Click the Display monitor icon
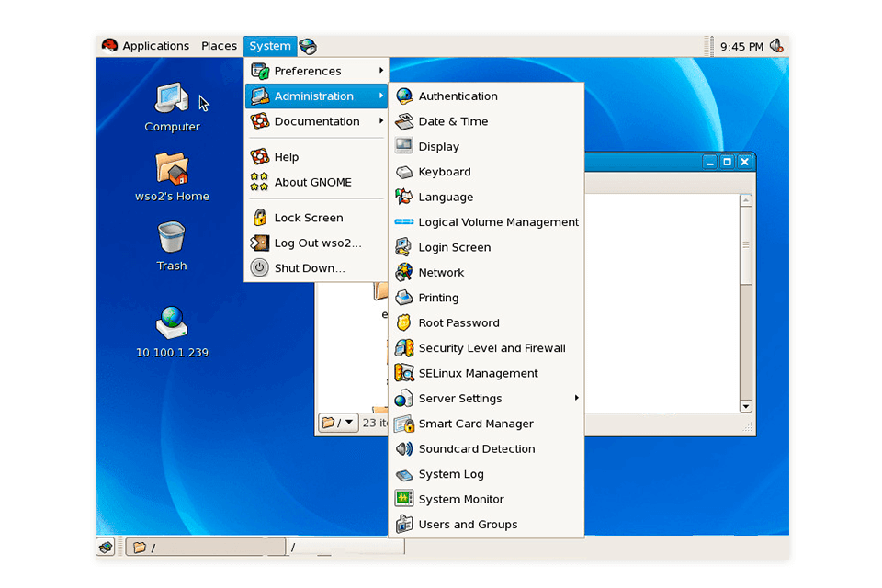Viewport: 882px width, 588px height. [404, 146]
